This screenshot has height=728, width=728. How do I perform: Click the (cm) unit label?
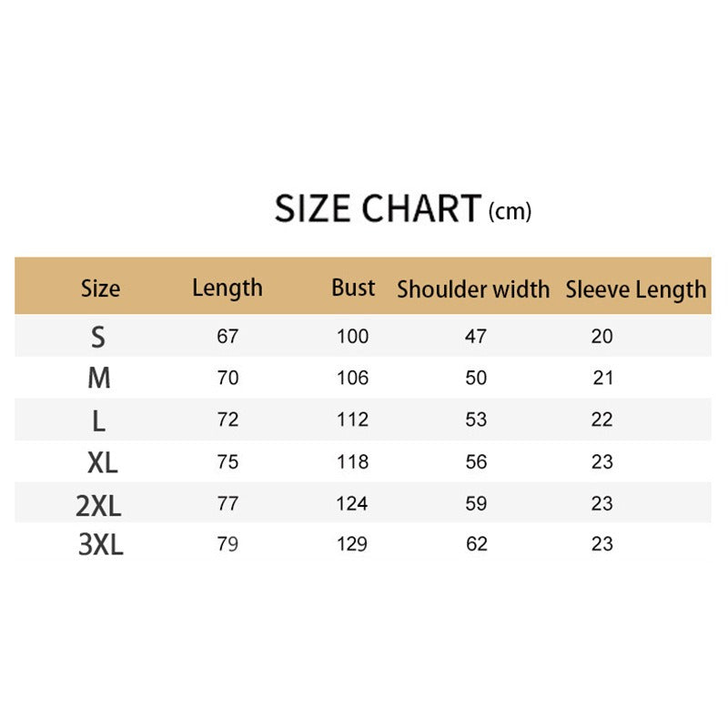pyautogui.click(x=510, y=212)
